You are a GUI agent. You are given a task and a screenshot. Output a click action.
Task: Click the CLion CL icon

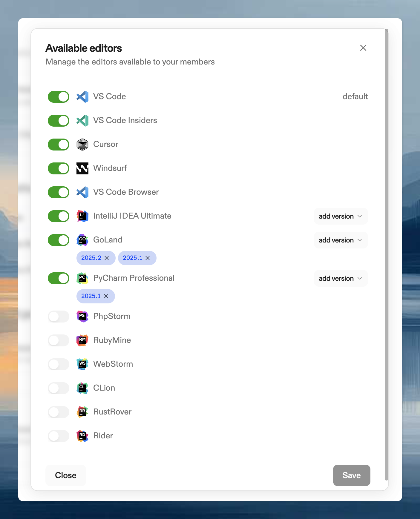click(x=82, y=388)
